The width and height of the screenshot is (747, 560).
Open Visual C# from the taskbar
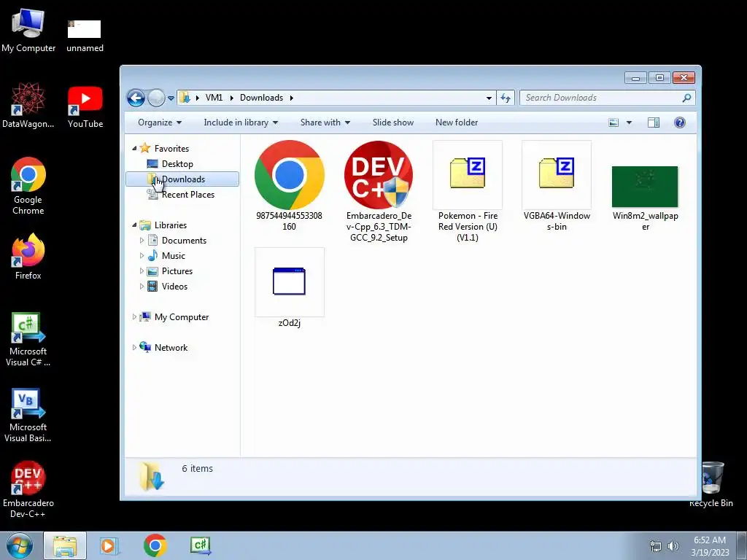pos(201,545)
